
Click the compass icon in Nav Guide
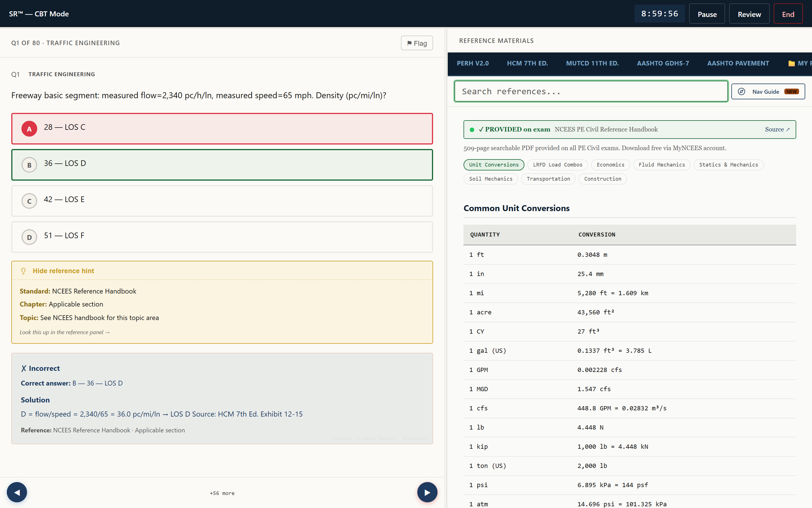coord(741,92)
